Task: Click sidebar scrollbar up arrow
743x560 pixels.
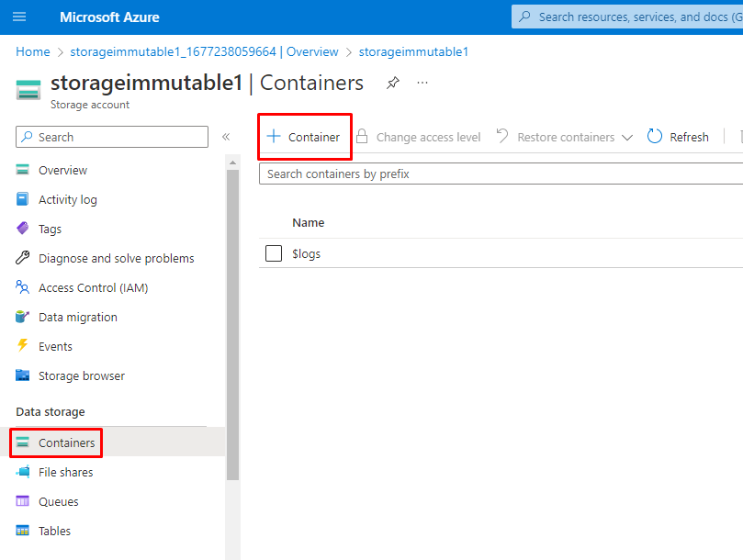Action: pyautogui.click(x=232, y=162)
